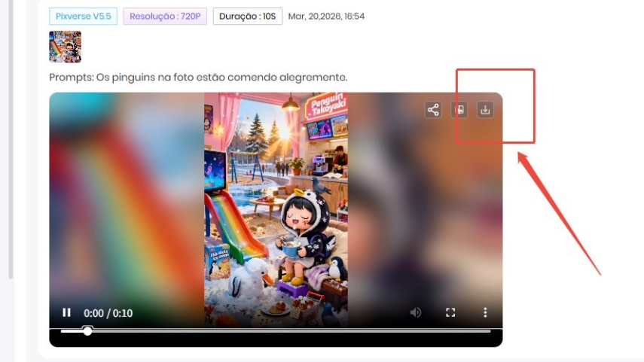Click the Duração : 10S tag

pyautogui.click(x=248, y=17)
